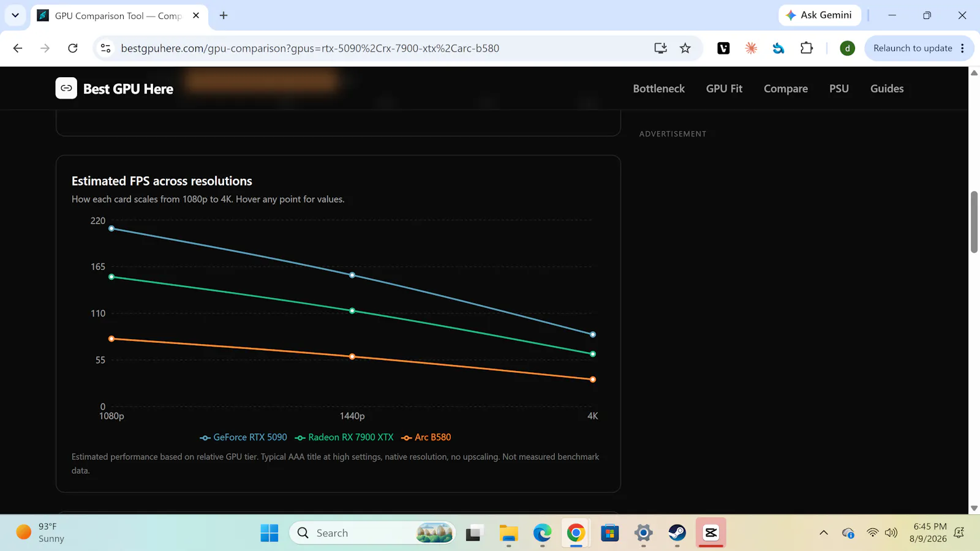Image resolution: width=980 pixels, height=551 pixels.
Task: Click the scrollbar down arrow
Action: pyautogui.click(x=974, y=508)
